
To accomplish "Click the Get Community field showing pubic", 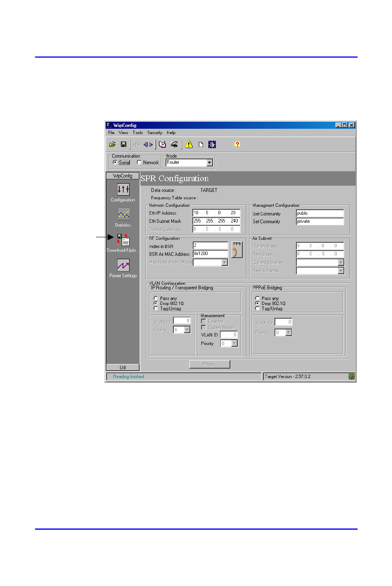I will tap(320, 213).
